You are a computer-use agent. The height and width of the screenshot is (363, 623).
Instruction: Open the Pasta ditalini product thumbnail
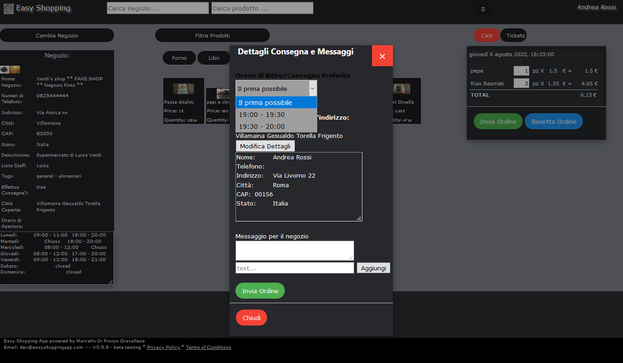(x=184, y=89)
